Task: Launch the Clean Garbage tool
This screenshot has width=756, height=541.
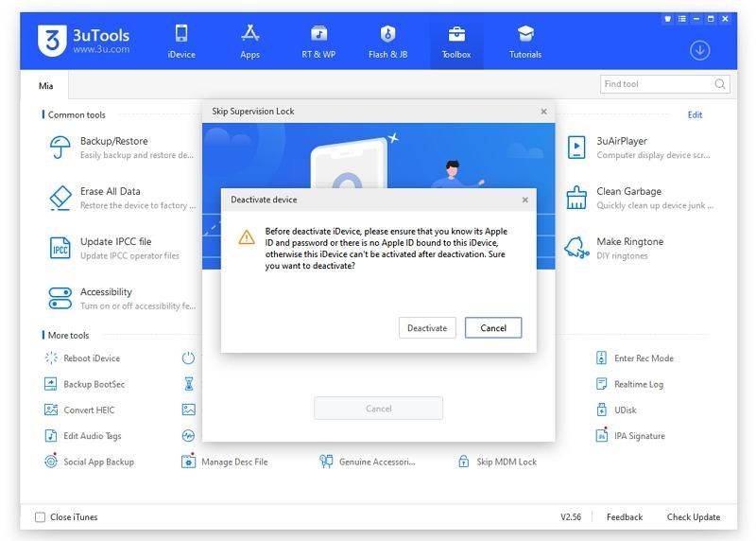Action: (576, 198)
